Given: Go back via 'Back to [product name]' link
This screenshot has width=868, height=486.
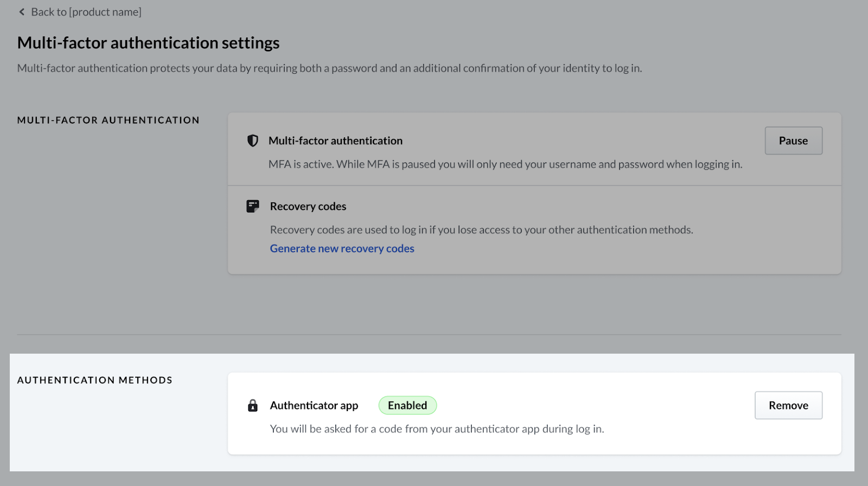Looking at the screenshot, I should [x=86, y=12].
